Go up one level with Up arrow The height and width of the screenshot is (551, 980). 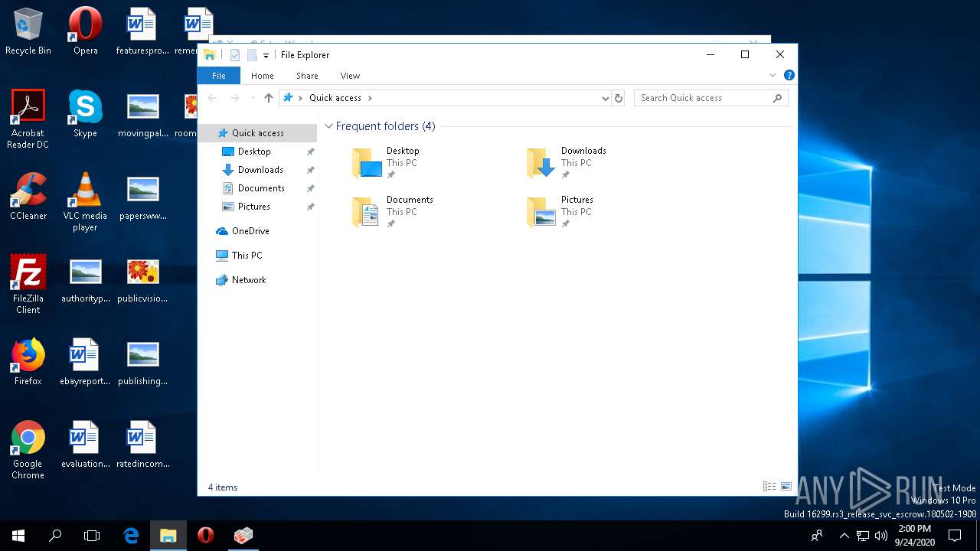(268, 98)
